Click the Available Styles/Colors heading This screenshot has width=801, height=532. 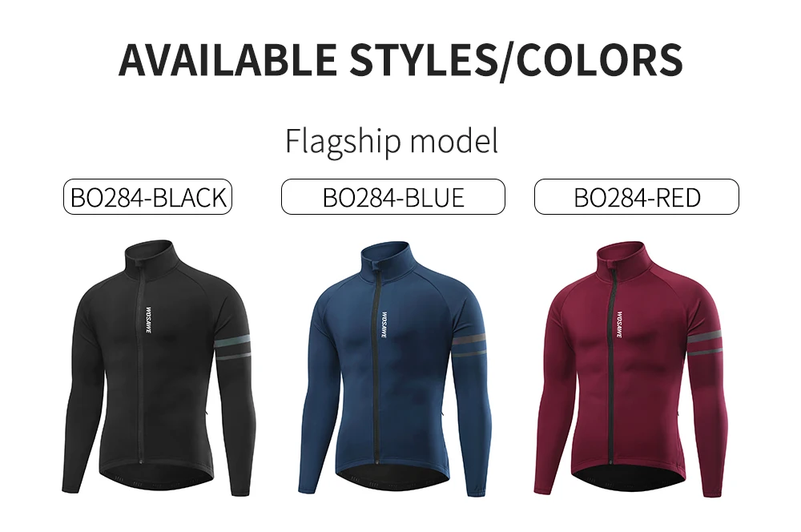400,60
